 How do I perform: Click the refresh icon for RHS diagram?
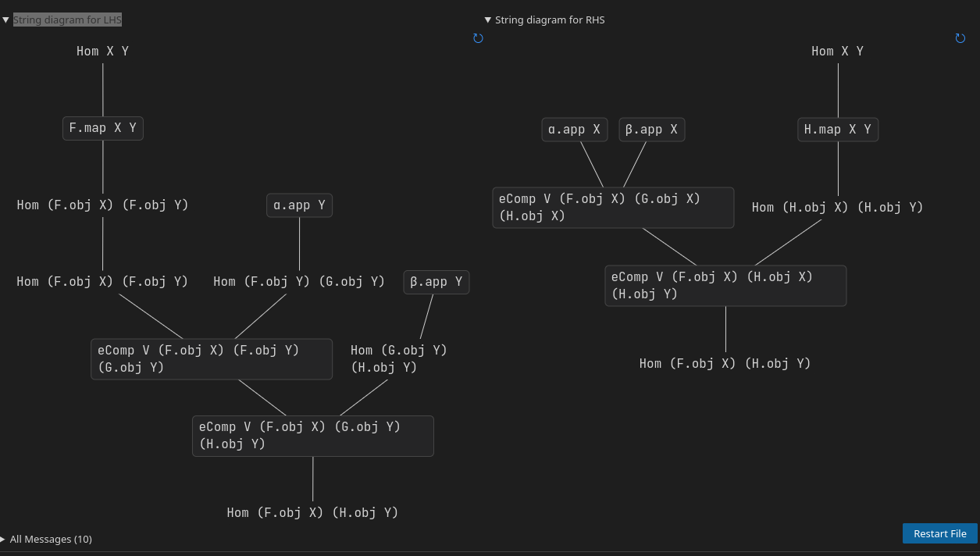point(960,38)
